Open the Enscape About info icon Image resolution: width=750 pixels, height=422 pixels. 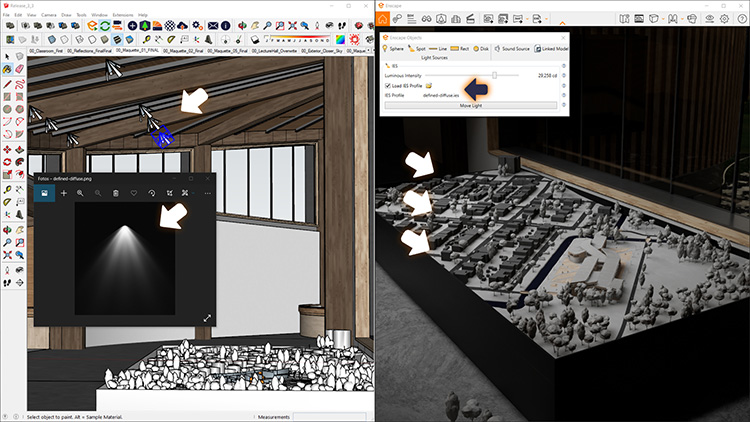tap(225, 25)
